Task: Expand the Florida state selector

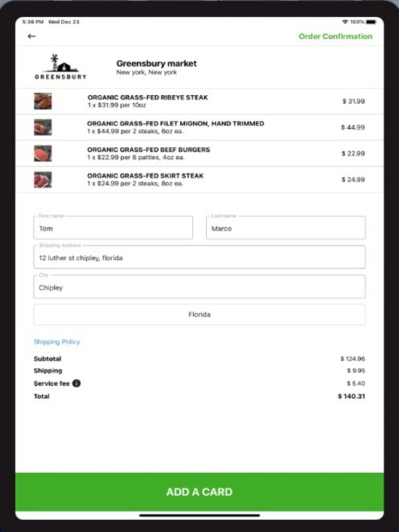Action: [199, 314]
